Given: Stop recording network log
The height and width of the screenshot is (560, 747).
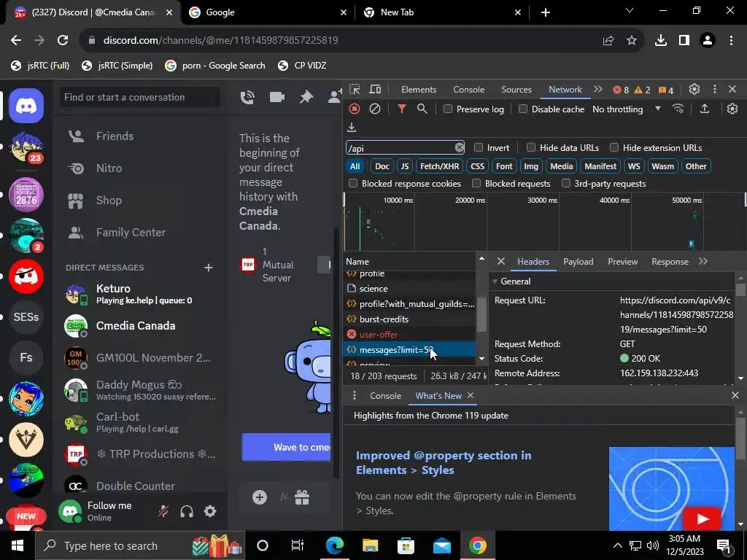Looking at the screenshot, I should [x=355, y=109].
